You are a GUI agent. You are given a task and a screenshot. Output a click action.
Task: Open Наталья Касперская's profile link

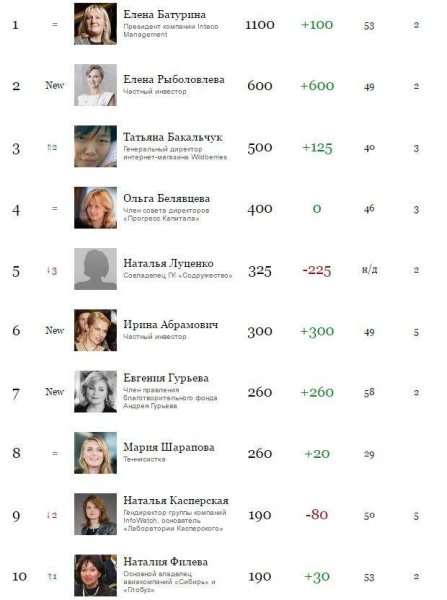(x=176, y=501)
